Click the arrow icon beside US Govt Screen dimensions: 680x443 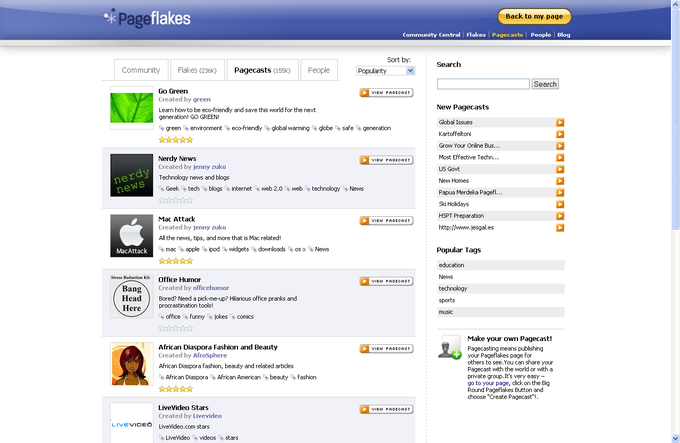[560, 169]
